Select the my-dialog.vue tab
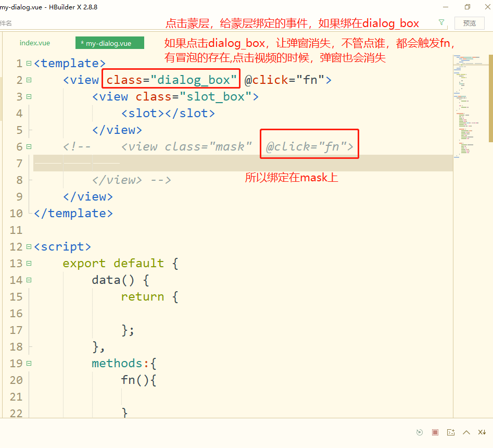 point(109,43)
